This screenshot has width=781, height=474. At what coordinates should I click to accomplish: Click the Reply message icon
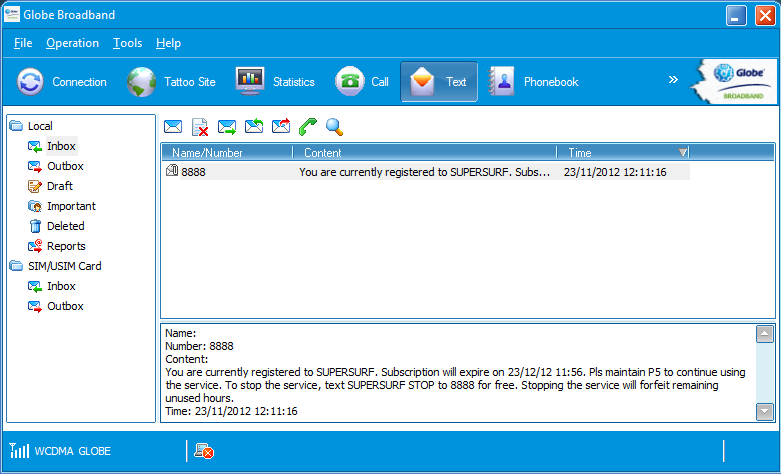tap(254, 127)
